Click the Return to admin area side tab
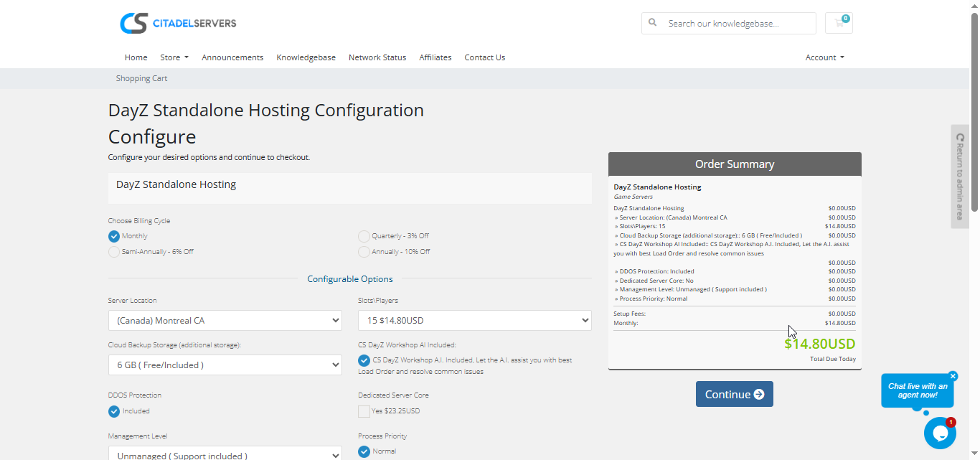 tap(959, 176)
